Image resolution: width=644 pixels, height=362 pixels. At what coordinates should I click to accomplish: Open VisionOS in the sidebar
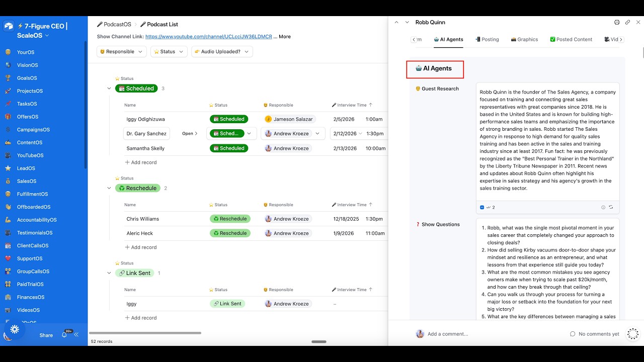(27, 65)
